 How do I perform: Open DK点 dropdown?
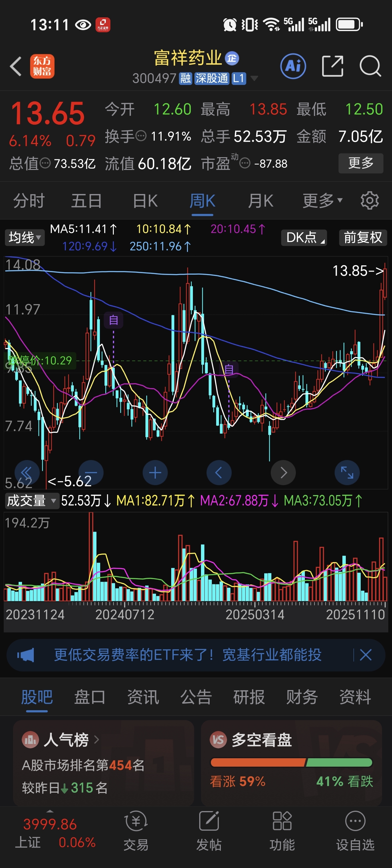click(304, 237)
